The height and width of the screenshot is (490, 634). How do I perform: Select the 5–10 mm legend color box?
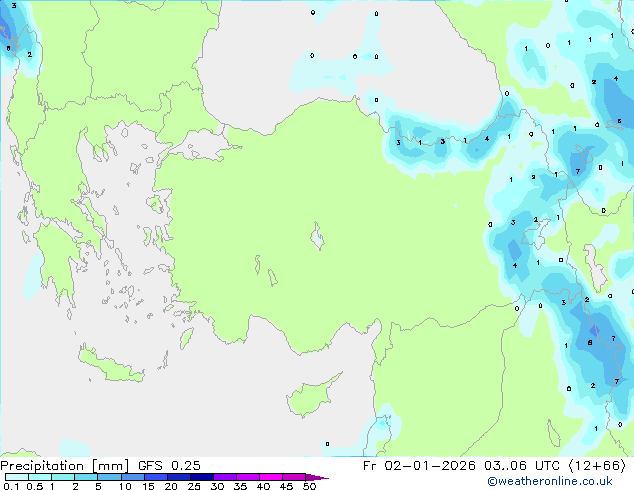(x=110, y=477)
